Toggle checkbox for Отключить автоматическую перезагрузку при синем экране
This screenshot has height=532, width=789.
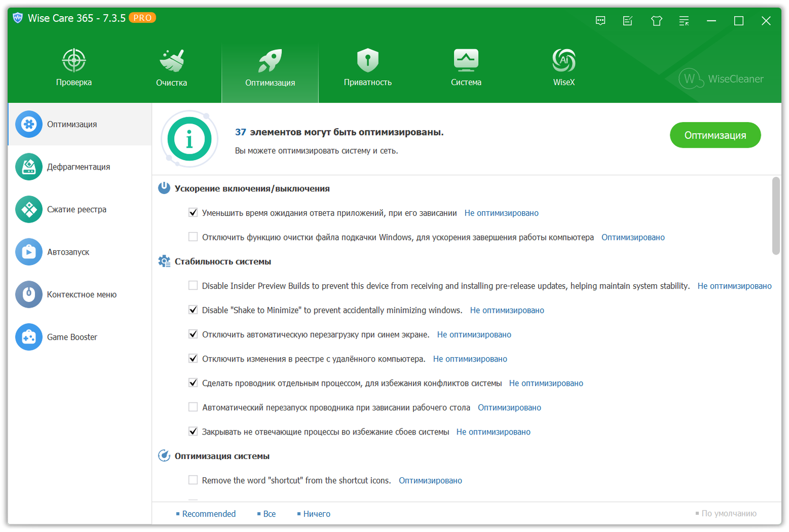pos(193,334)
